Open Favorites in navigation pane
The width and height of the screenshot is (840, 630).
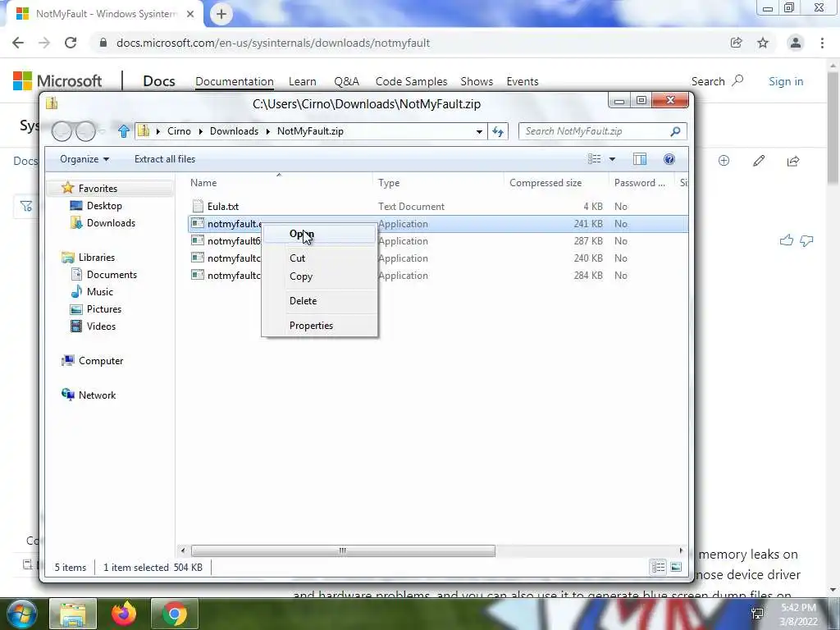coord(98,189)
